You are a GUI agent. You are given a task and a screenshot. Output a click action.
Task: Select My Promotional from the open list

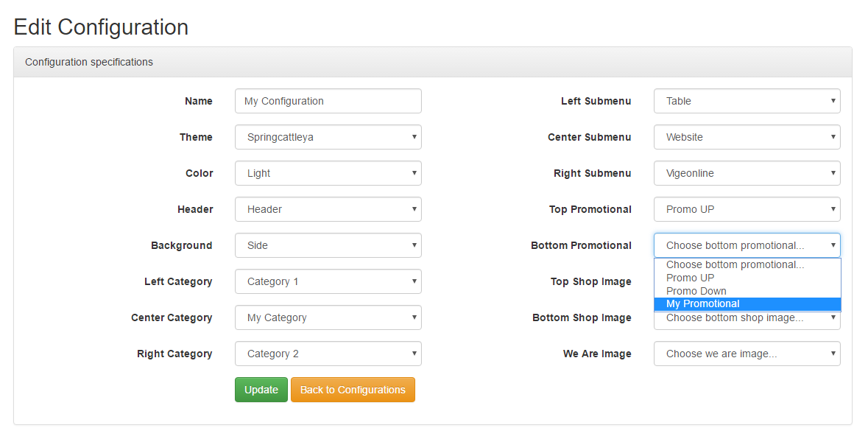(747, 304)
